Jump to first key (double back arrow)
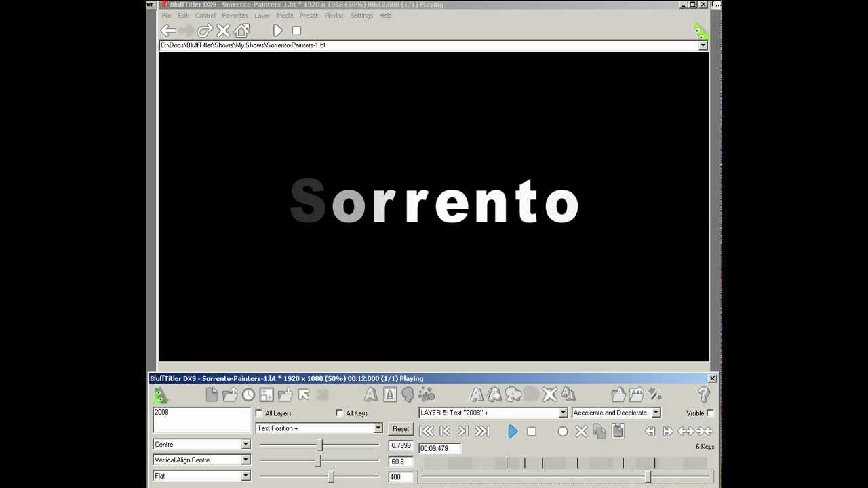The image size is (868, 488). [x=426, y=431]
